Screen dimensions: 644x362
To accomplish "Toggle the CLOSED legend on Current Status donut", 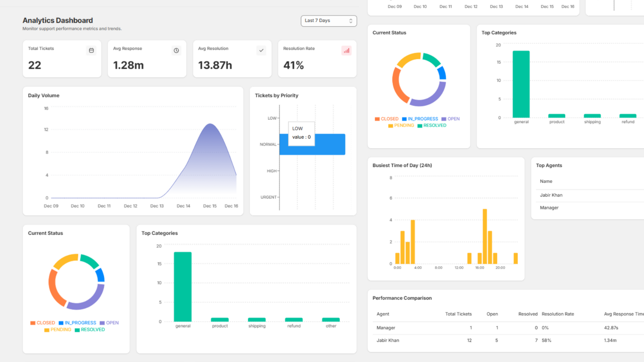I will pos(387,119).
